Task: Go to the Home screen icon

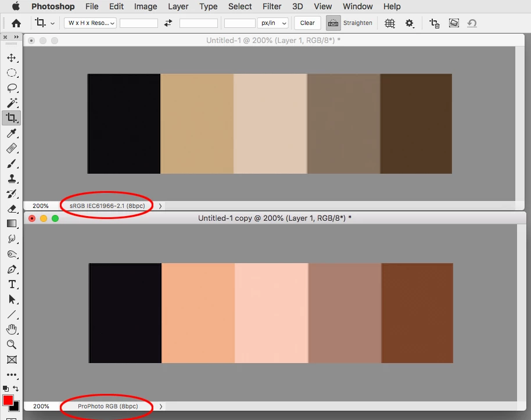Action: pos(16,23)
